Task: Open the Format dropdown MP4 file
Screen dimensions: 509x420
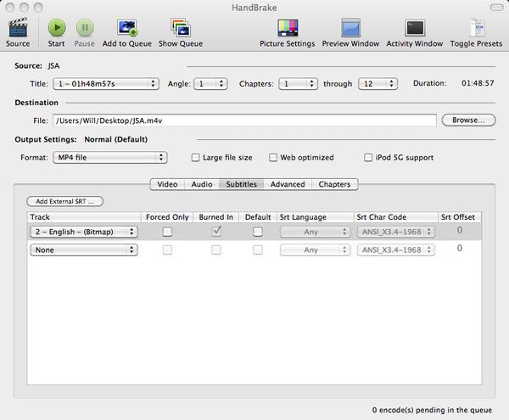Action: (x=109, y=158)
